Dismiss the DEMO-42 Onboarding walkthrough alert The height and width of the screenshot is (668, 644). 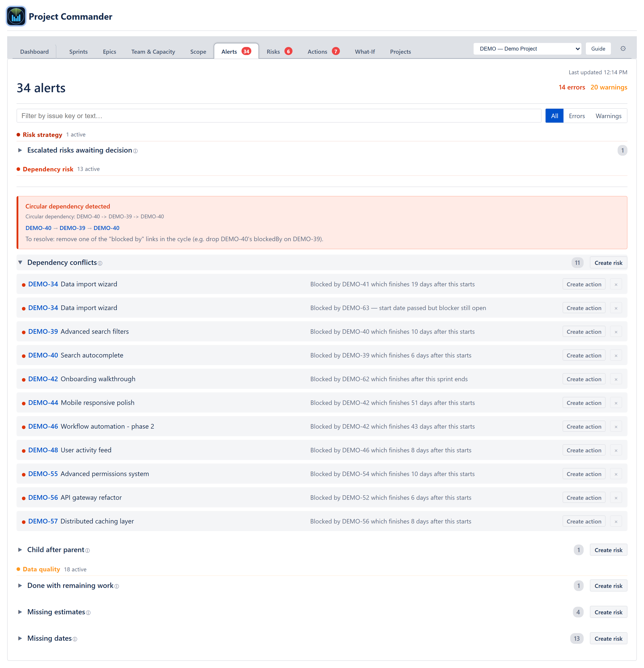[616, 379]
